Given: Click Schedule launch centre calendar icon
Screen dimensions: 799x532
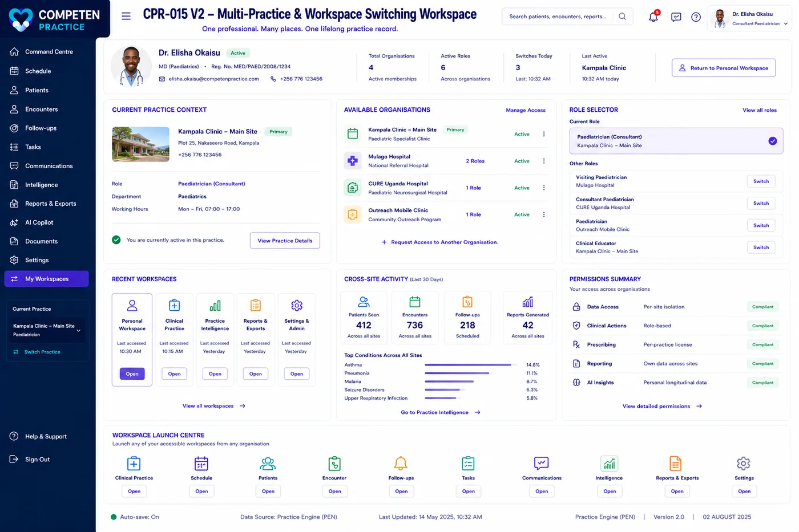Looking at the screenshot, I should 201,463.
